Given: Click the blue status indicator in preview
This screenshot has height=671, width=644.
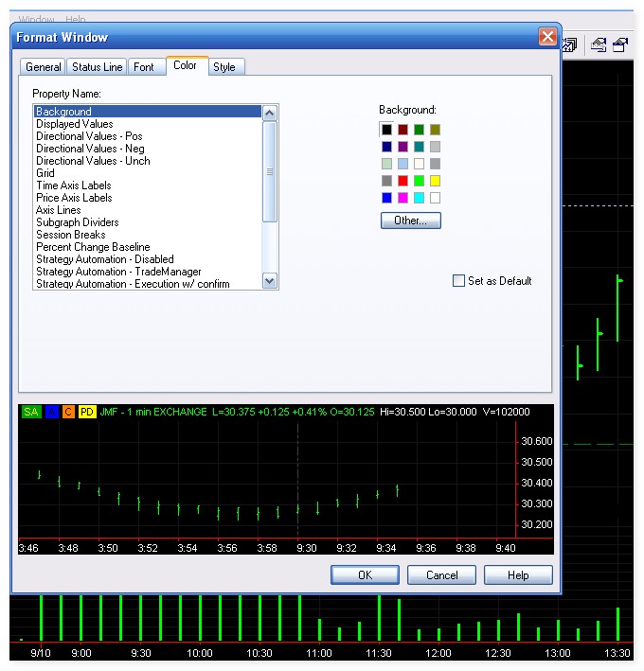Looking at the screenshot, I should (52, 412).
